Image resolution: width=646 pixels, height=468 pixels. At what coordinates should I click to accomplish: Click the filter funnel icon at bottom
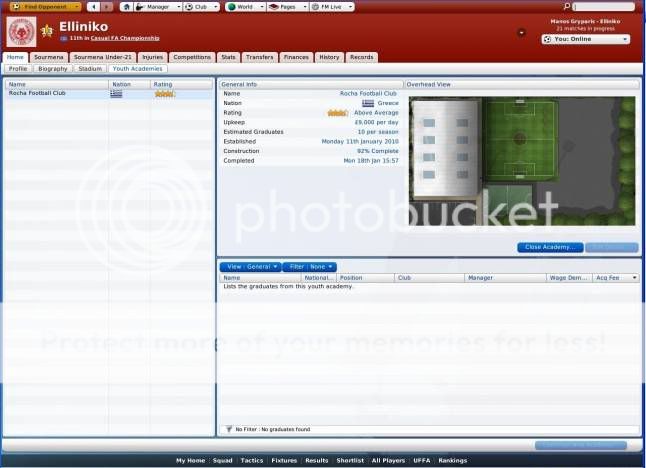click(x=227, y=429)
